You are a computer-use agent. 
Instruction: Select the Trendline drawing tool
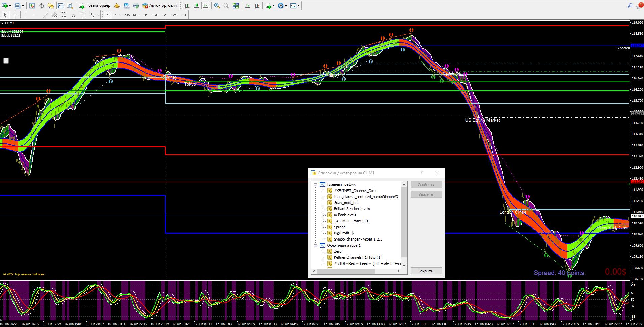[x=45, y=15]
